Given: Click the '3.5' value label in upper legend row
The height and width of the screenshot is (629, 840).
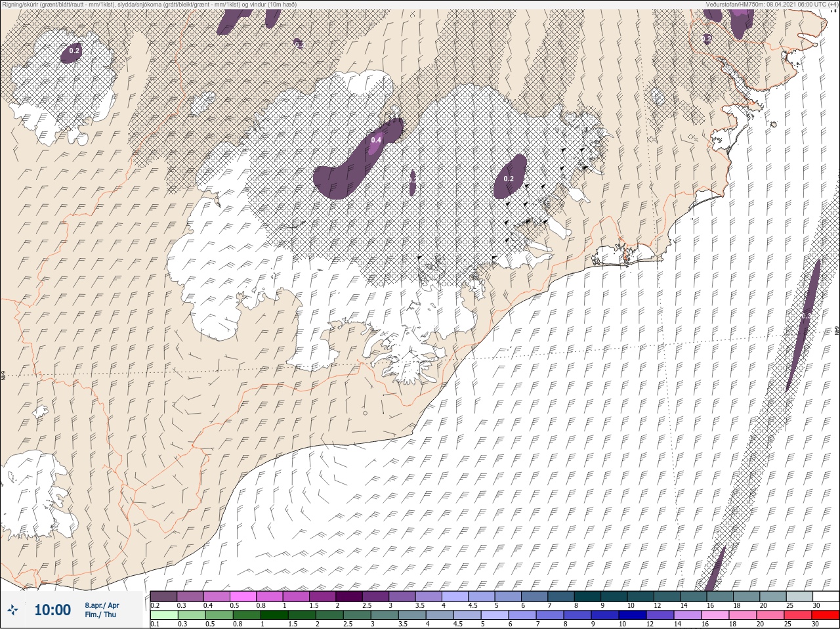Looking at the screenshot, I should [x=420, y=605].
